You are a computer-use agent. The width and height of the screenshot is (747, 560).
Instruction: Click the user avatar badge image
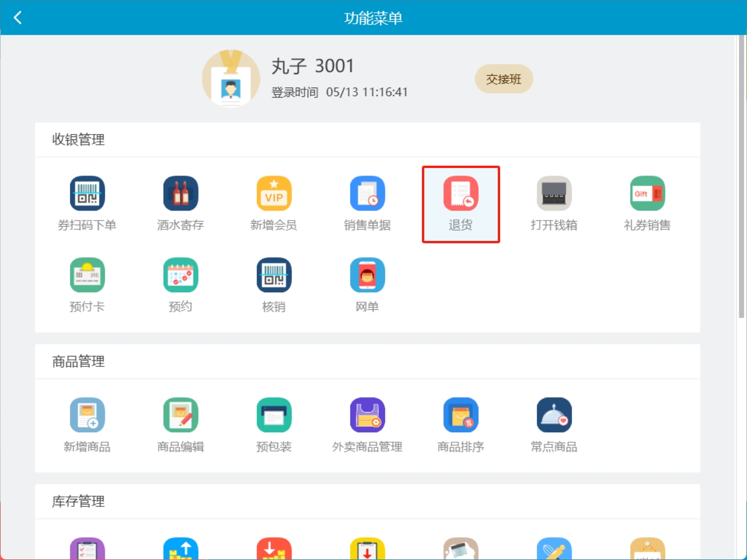click(231, 79)
